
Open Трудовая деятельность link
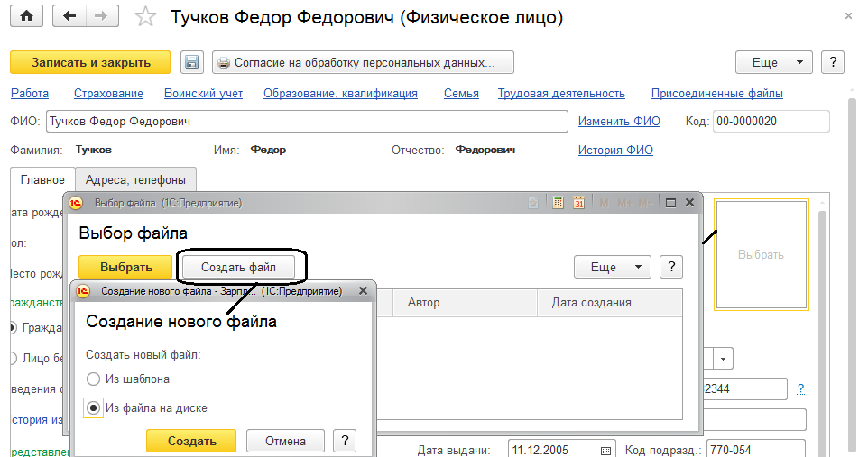pyautogui.click(x=561, y=94)
